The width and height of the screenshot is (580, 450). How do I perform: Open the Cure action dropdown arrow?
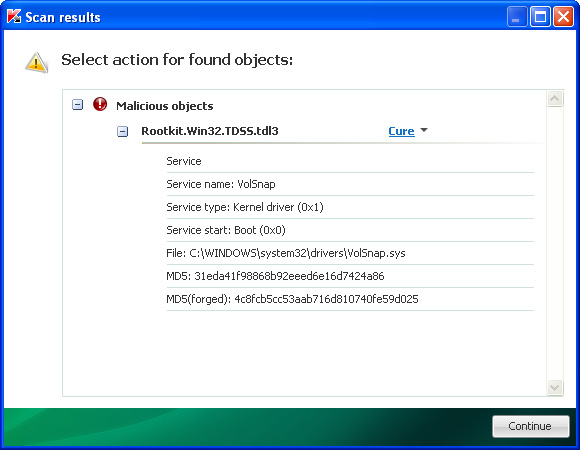pos(424,130)
